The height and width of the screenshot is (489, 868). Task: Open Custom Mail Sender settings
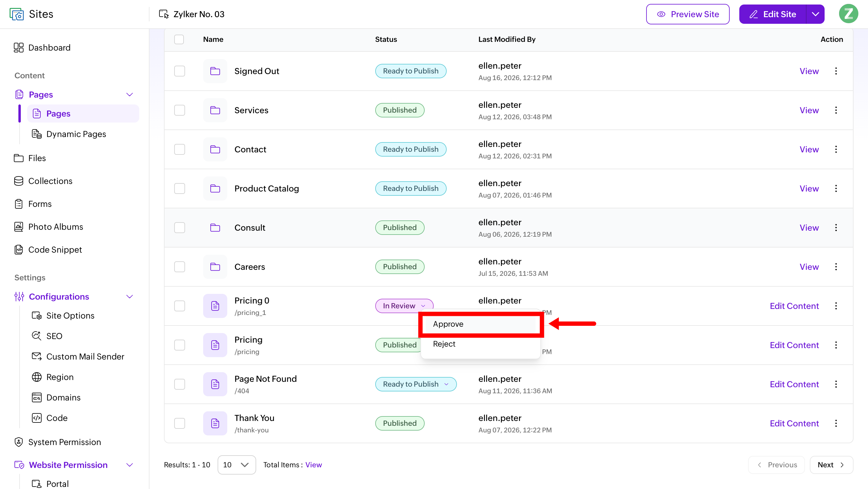click(x=78, y=357)
